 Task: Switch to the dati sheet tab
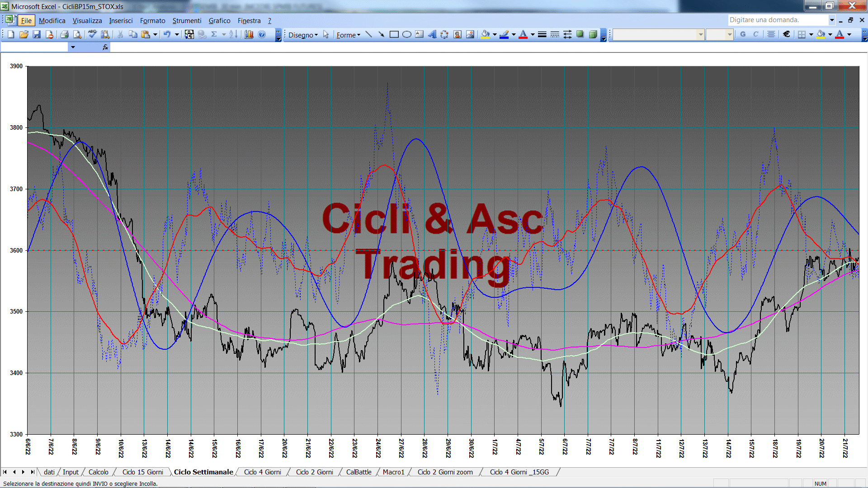[49, 472]
